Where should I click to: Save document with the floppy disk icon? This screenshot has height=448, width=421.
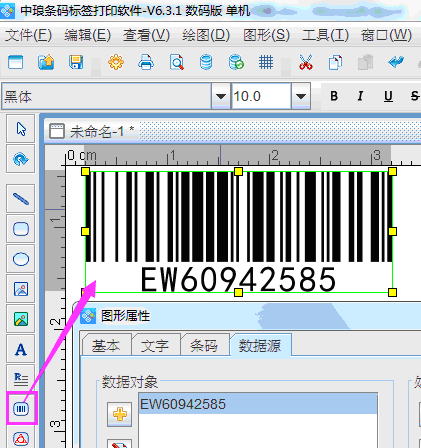click(76, 62)
